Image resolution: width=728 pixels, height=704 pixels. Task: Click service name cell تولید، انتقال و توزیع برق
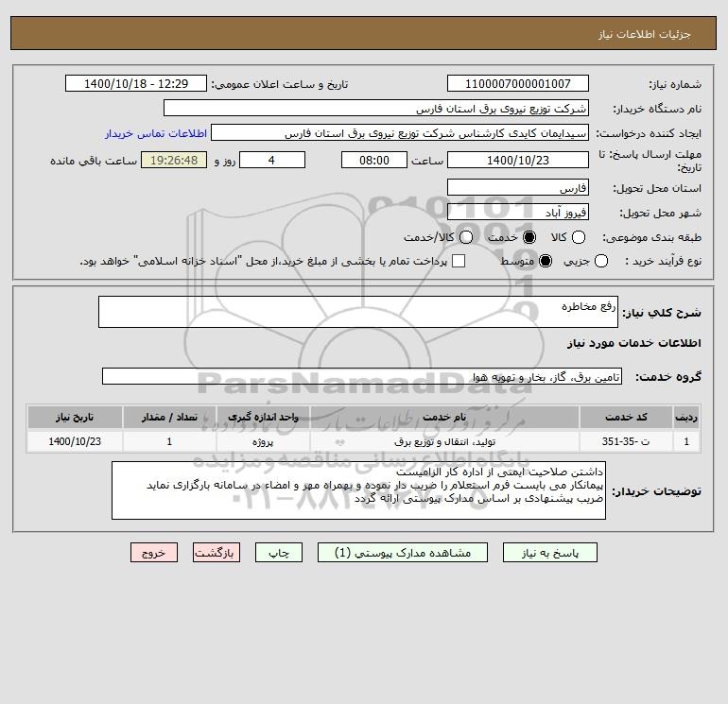point(444,441)
